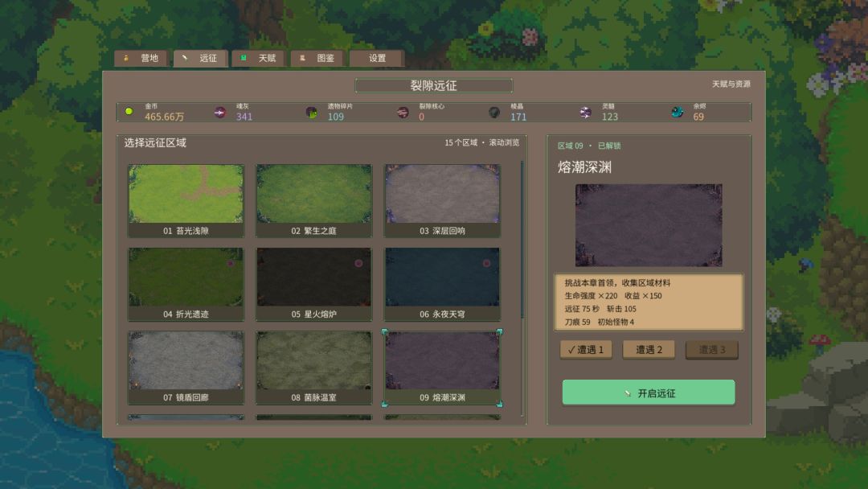This screenshot has height=489, width=868.
Task: Select zone 01 苔光浅隙
Action: click(x=186, y=201)
